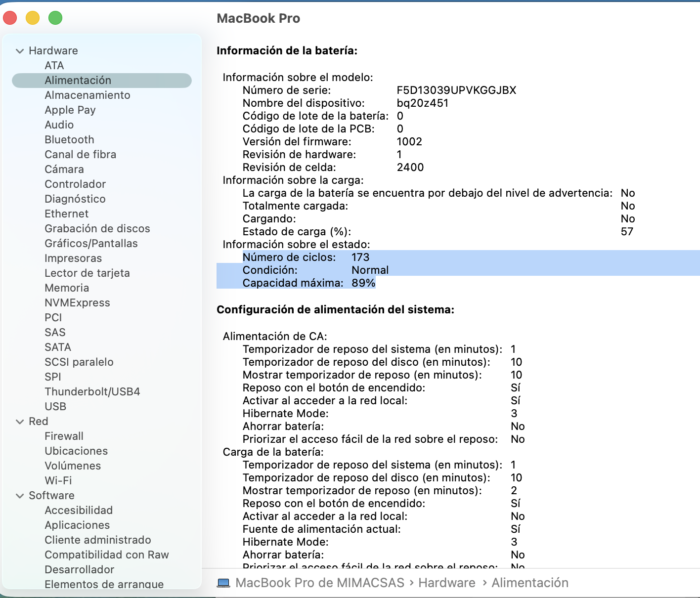Open Thunderbolt/USB4 in the sidebar
The width and height of the screenshot is (700, 598).
(92, 392)
